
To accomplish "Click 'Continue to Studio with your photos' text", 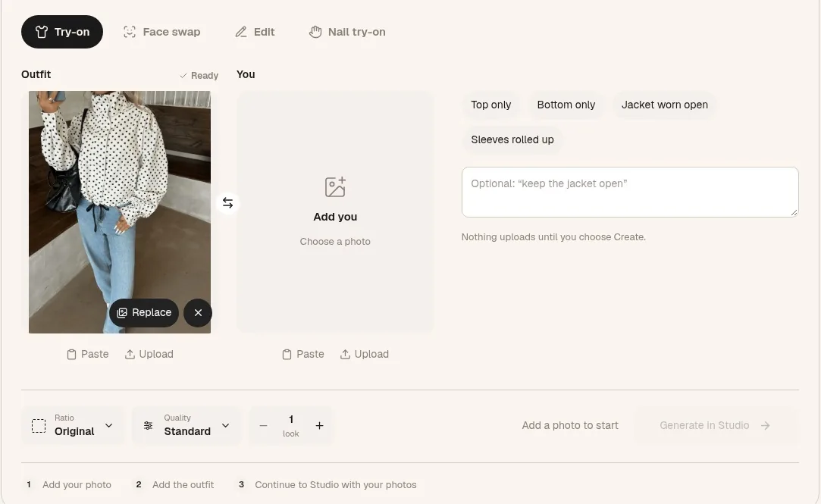I will pyautogui.click(x=336, y=485).
